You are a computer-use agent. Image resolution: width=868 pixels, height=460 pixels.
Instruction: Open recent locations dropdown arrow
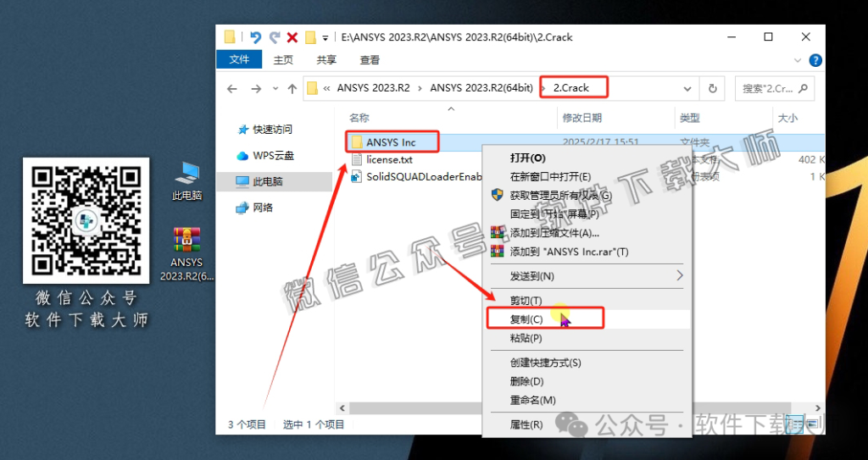coord(275,89)
